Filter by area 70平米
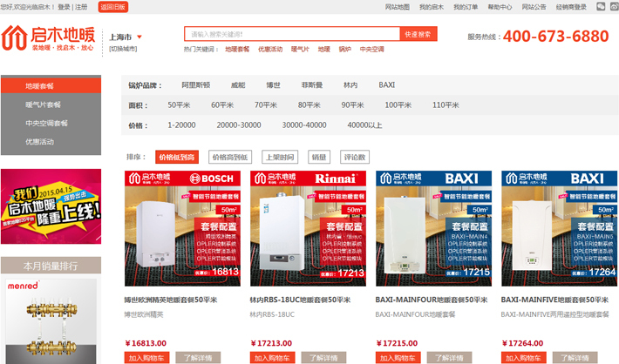 (x=266, y=105)
